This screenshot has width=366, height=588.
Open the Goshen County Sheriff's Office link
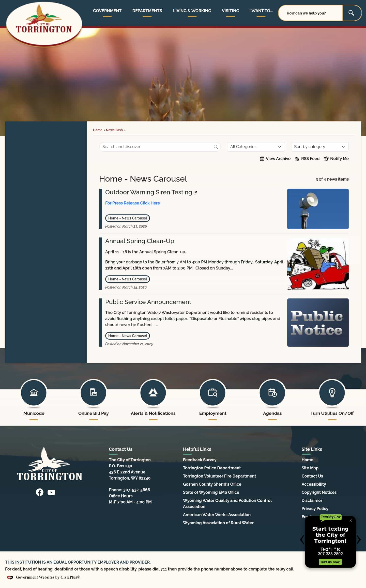coord(212,484)
